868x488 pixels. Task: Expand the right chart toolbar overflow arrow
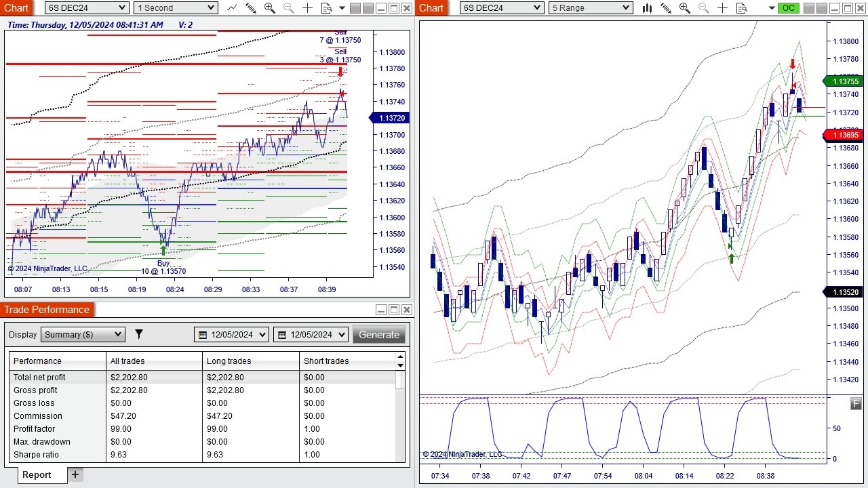[x=772, y=8]
